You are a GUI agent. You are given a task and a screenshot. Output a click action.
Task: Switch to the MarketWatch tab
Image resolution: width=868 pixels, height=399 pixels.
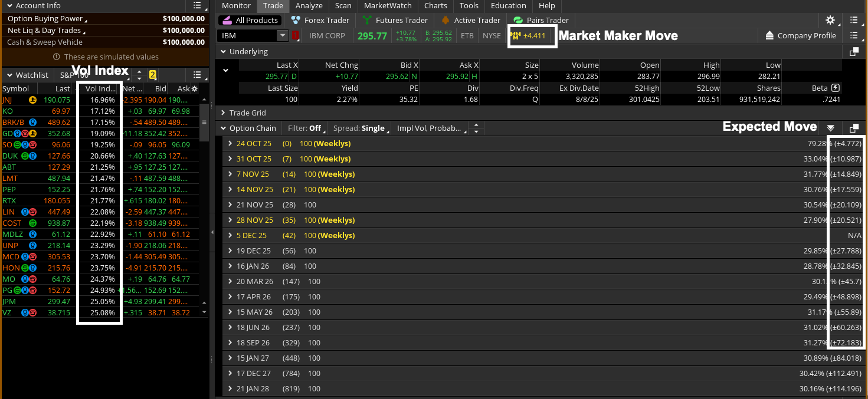point(388,5)
